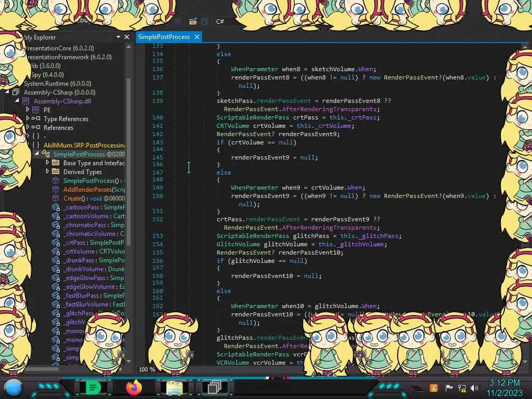
Task: Open File Explorer from the taskbar
Action: tap(175, 388)
